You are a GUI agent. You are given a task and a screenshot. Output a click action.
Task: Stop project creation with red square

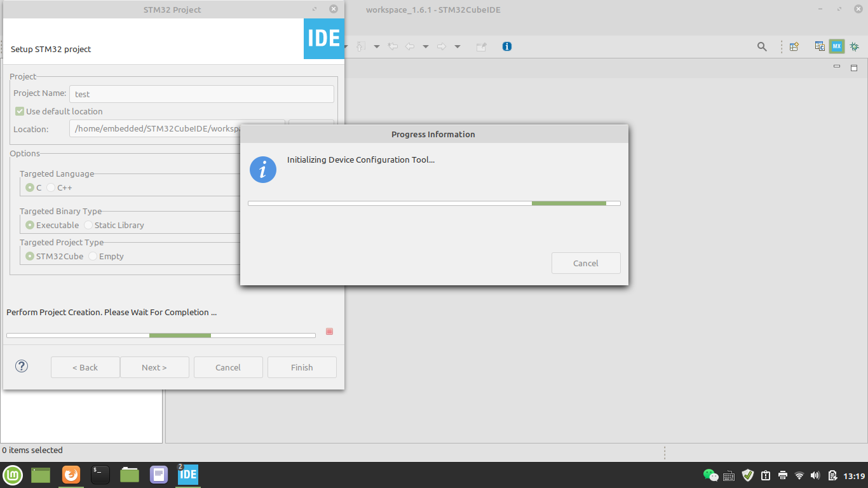329,332
